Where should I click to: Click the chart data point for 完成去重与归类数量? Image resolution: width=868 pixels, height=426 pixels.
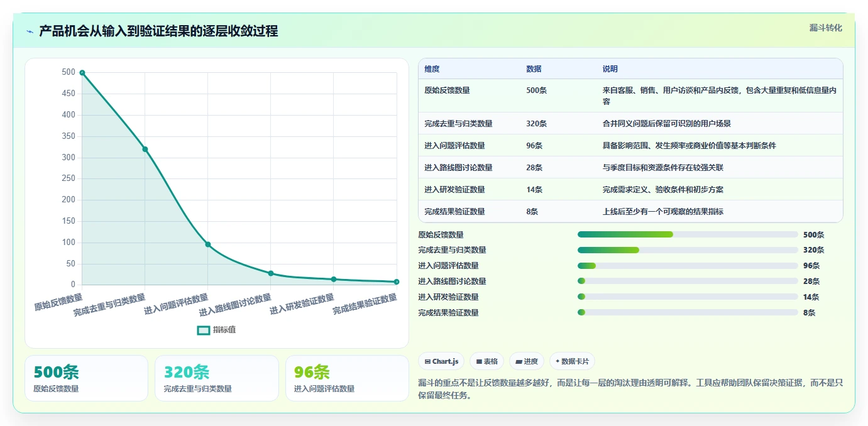145,149
